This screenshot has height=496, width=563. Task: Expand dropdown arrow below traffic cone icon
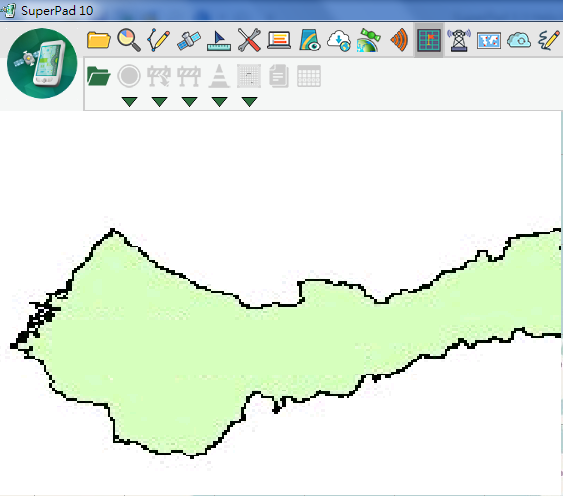[219, 102]
